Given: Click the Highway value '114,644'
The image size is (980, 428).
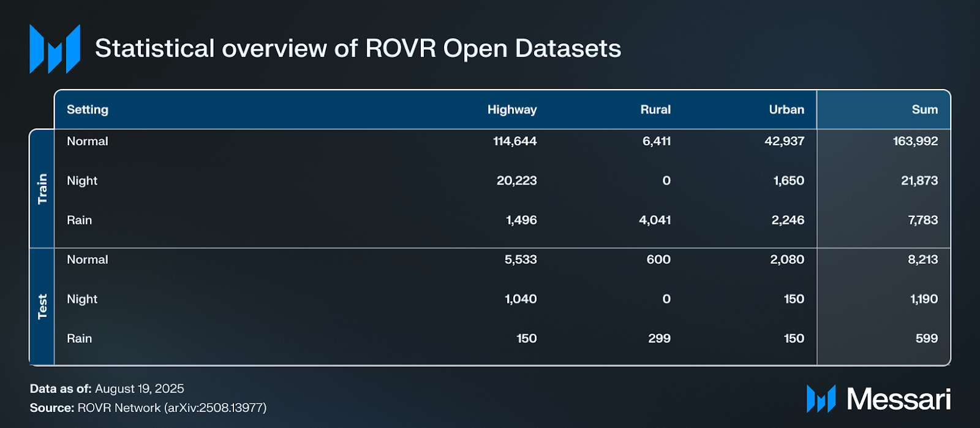Looking at the screenshot, I should (x=515, y=141).
